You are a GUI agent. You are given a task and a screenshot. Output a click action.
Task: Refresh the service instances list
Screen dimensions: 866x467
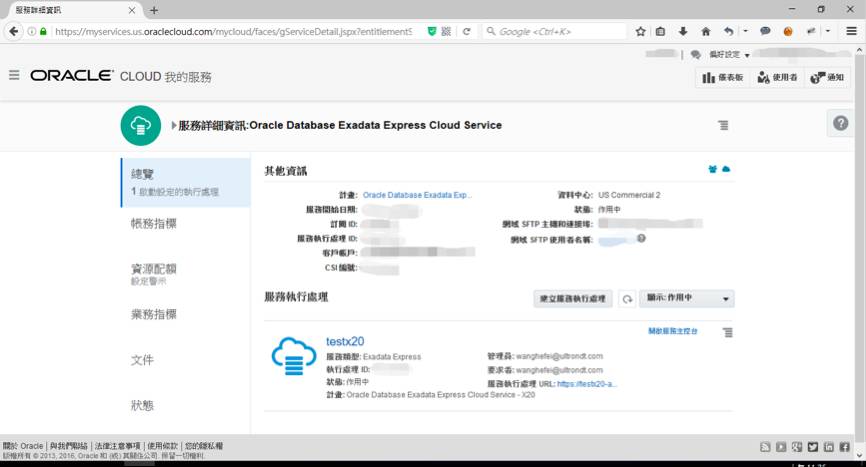[627, 299]
